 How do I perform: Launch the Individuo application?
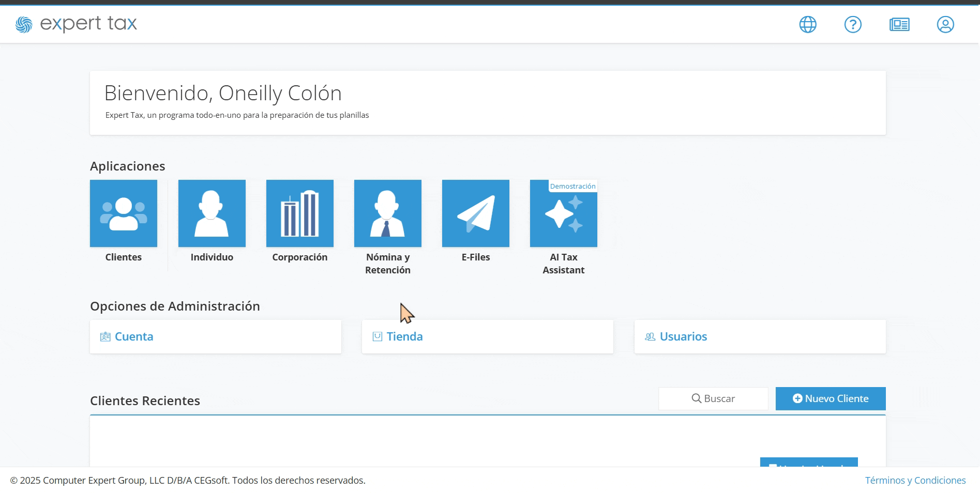212,213
